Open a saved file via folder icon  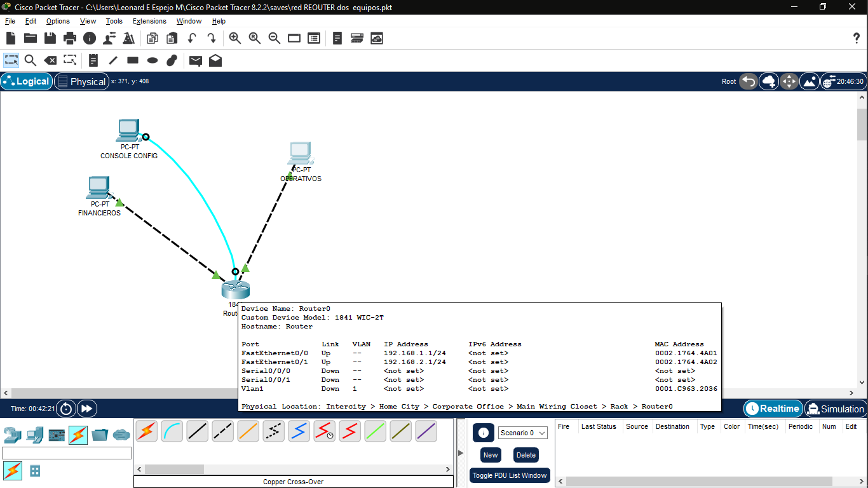(31, 38)
